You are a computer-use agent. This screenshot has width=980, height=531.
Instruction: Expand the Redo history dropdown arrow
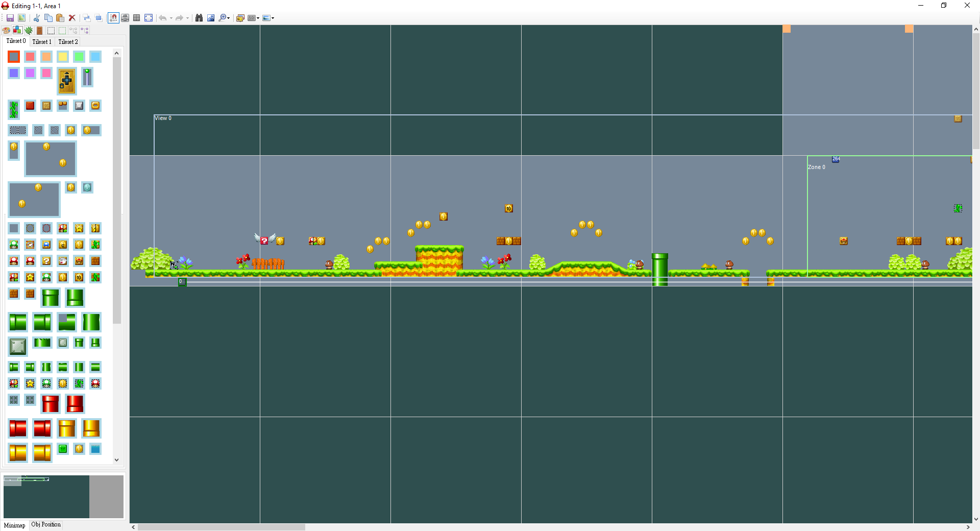click(188, 18)
